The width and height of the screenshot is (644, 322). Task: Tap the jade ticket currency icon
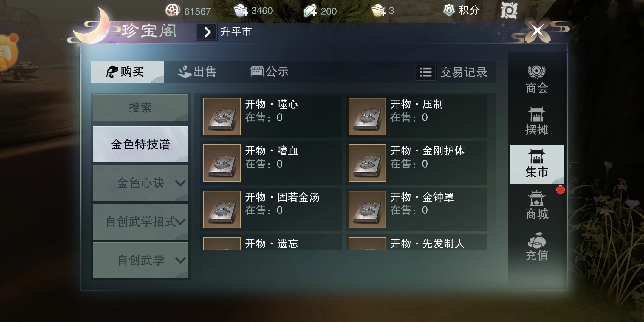pyautogui.click(x=310, y=11)
